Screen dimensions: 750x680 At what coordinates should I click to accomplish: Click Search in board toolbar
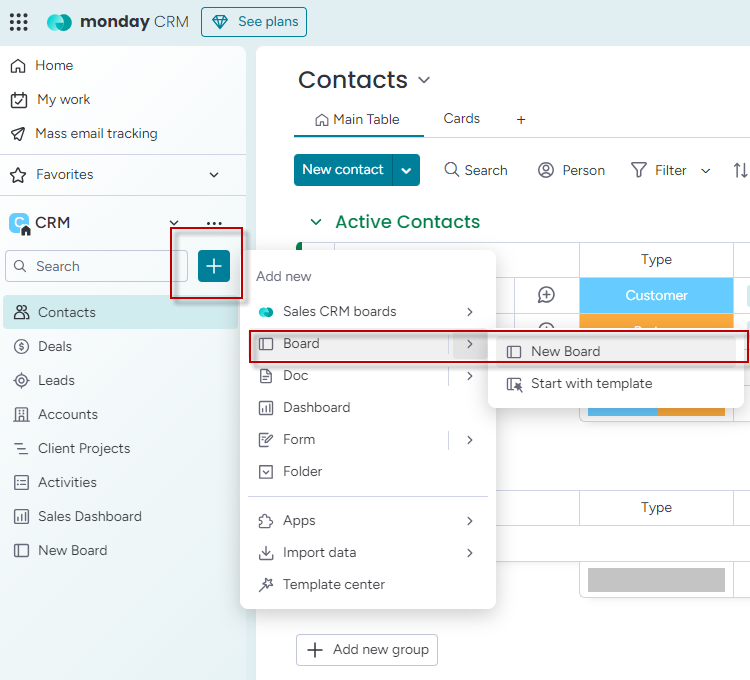pyautogui.click(x=475, y=170)
